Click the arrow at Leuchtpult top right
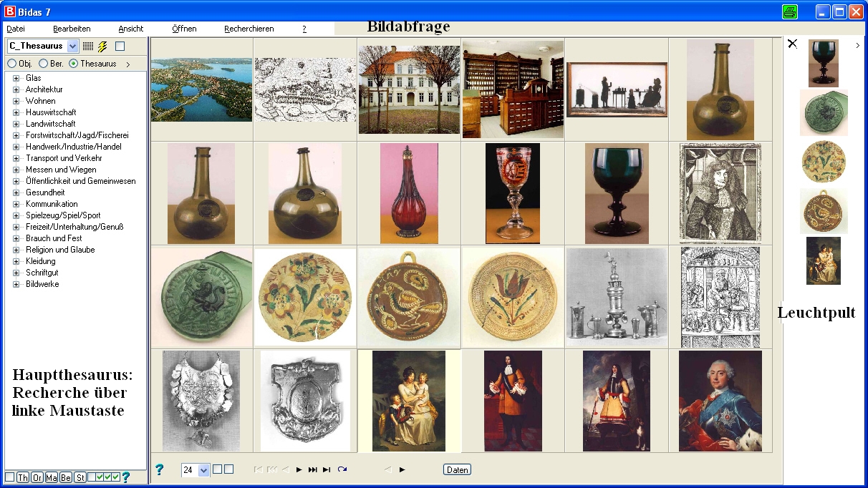Viewport: 868px width, 488px height. point(857,45)
